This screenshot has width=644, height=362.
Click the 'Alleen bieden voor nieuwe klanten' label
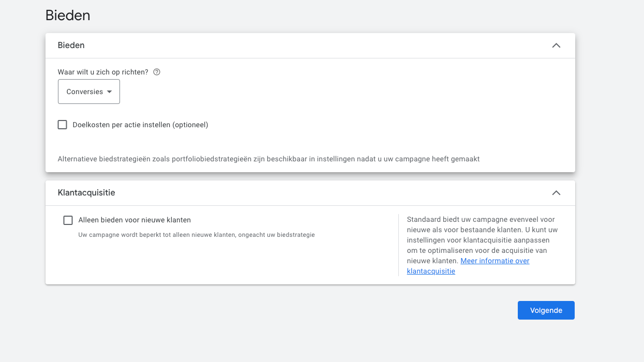coord(134,220)
